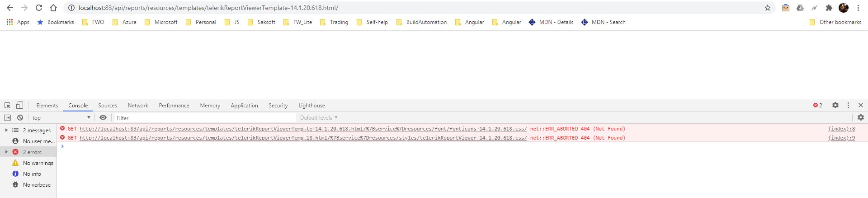This screenshot has width=868, height=198.
Task: Activate the inspect element picker icon
Action: pos(7,105)
